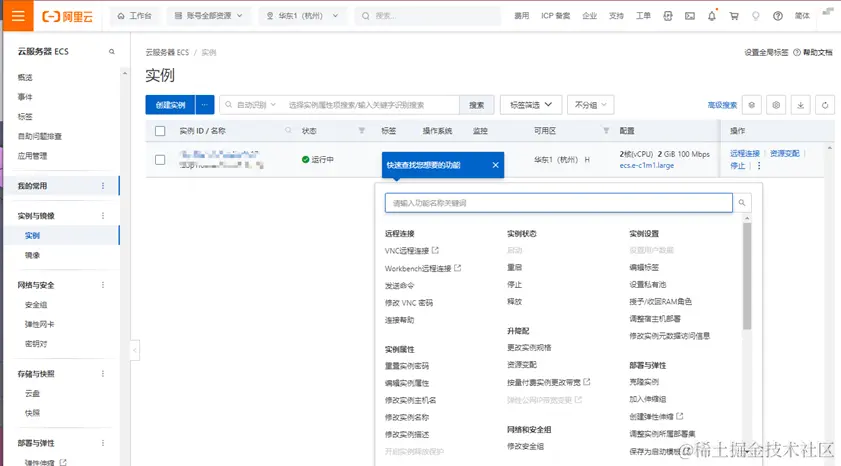Open the Cloud Shell terminal icon

pyautogui.click(x=690, y=16)
